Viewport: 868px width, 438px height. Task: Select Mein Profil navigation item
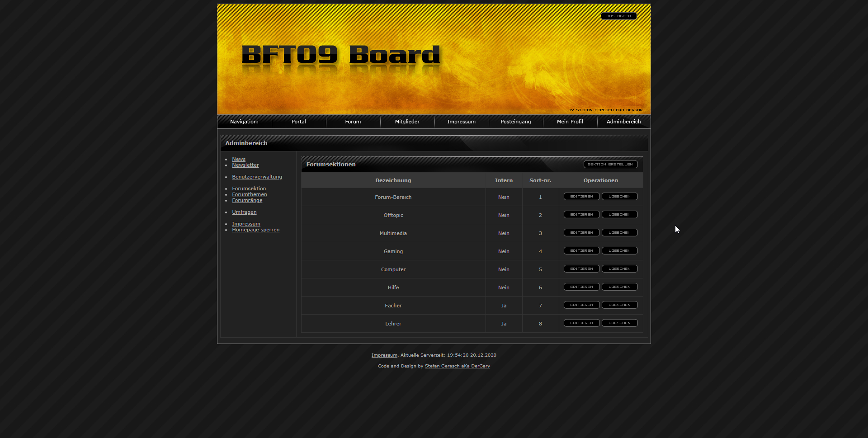click(570, 122)
